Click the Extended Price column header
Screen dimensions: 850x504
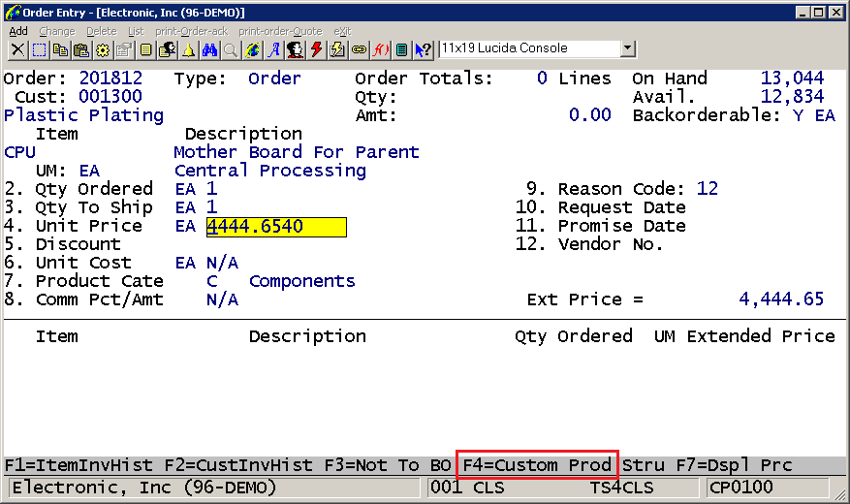click(x=761, y=336)
